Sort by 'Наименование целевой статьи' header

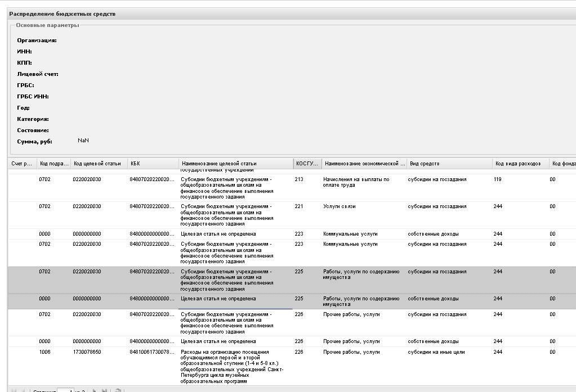pos(236,164)
